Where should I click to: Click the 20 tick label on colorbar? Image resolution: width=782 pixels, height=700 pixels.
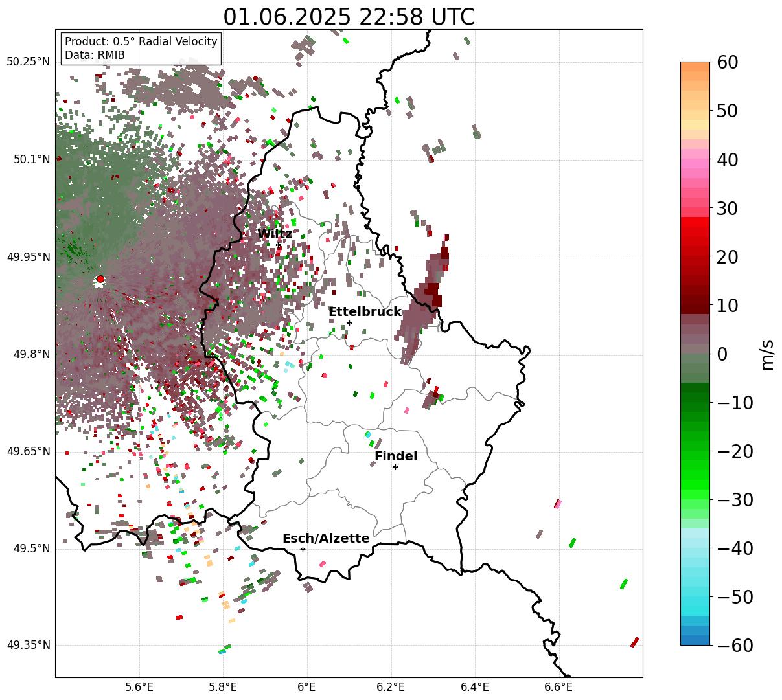(x=728, y=257)
